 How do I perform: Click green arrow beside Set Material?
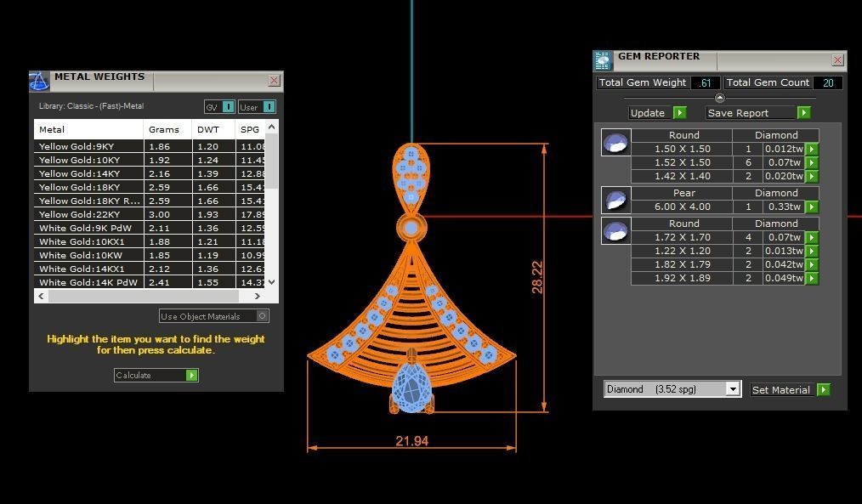(x=824, y=389)
